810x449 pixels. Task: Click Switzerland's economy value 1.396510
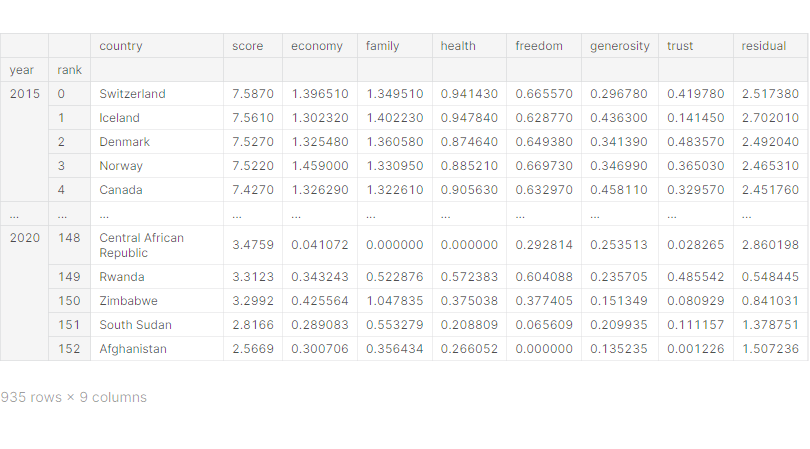coord(320,94)
